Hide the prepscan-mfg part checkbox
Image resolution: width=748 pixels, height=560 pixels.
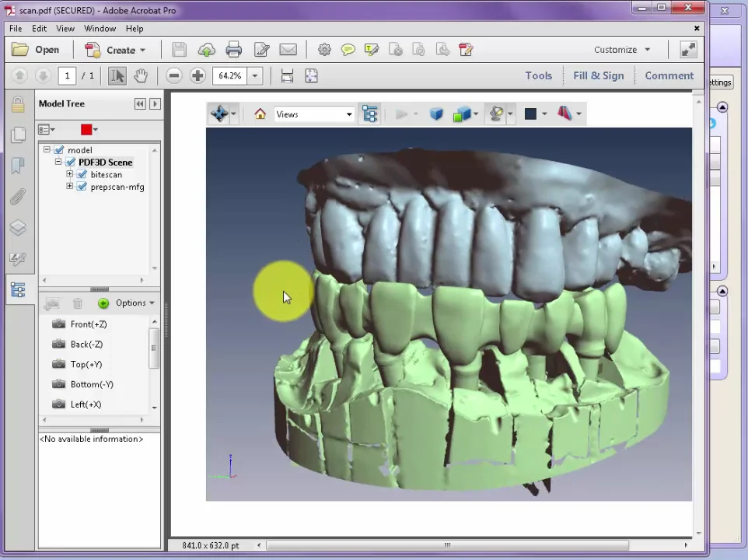pos(82,187)
